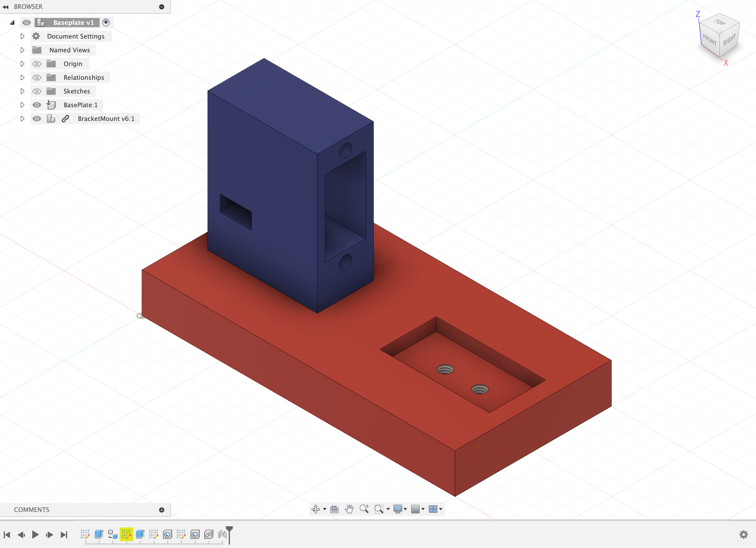Screen dimensions: 756x548
Task: Click the BROWSER panel title
Action: pyautogui.click(x=28, y=7)
